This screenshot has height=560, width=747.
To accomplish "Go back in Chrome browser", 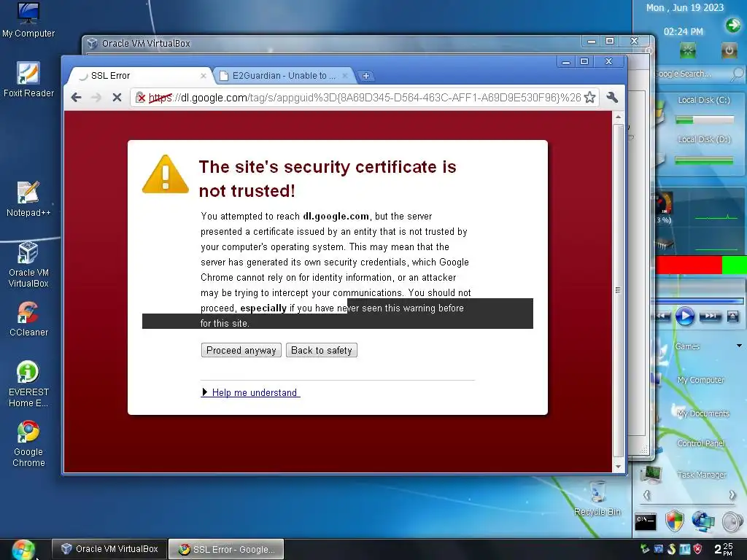I will [x=76, y=98].
